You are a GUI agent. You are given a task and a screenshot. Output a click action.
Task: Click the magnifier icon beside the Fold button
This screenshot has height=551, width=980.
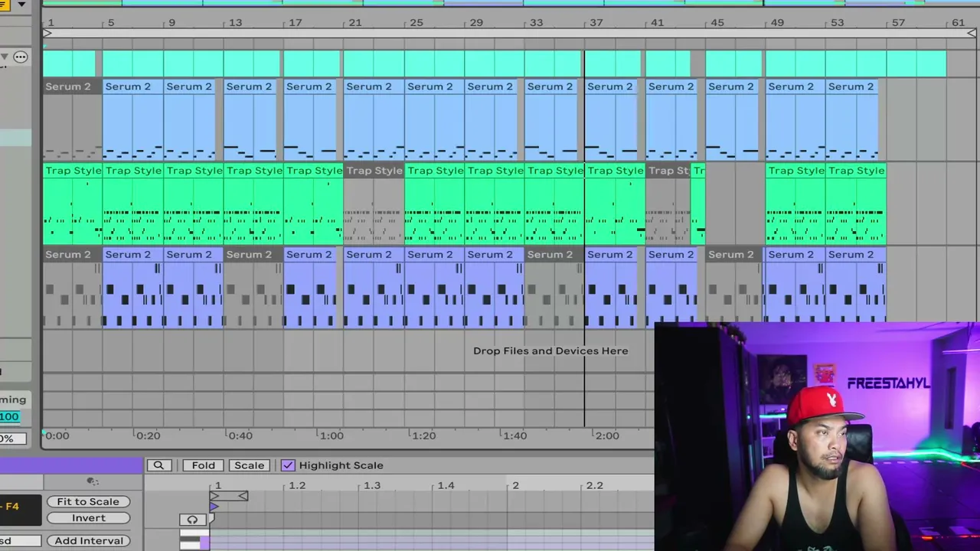(x=158, y=465)
